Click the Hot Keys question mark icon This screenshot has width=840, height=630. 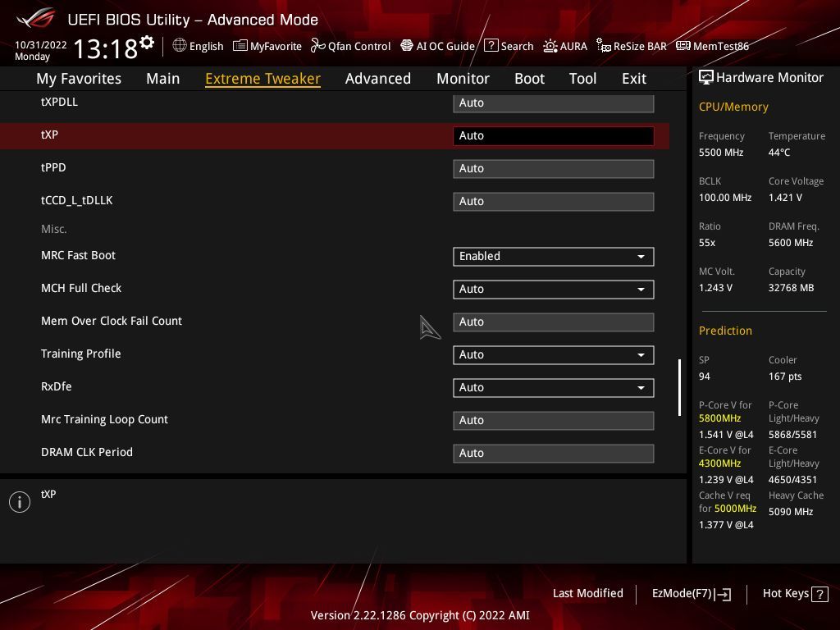click(819, 594)
